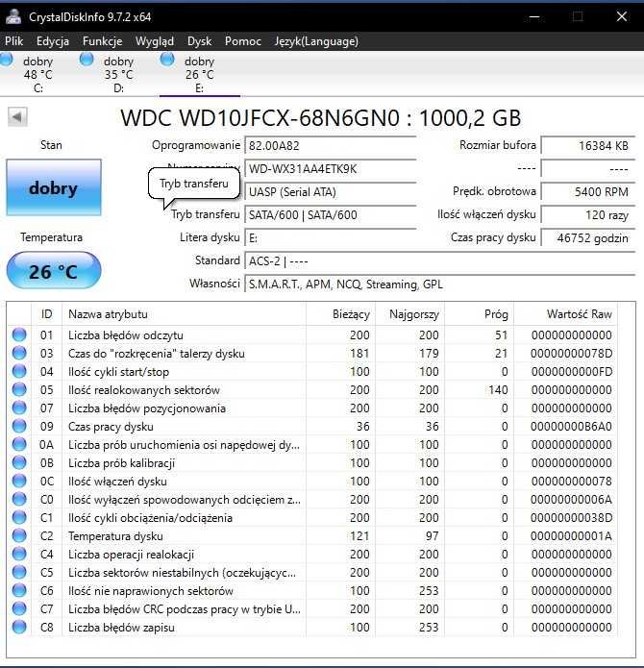Click blue health orb beside drive D:
Image resolution: width=644 pixels, height=668 pixels.
pyautogui.click(x=87, y=59)
